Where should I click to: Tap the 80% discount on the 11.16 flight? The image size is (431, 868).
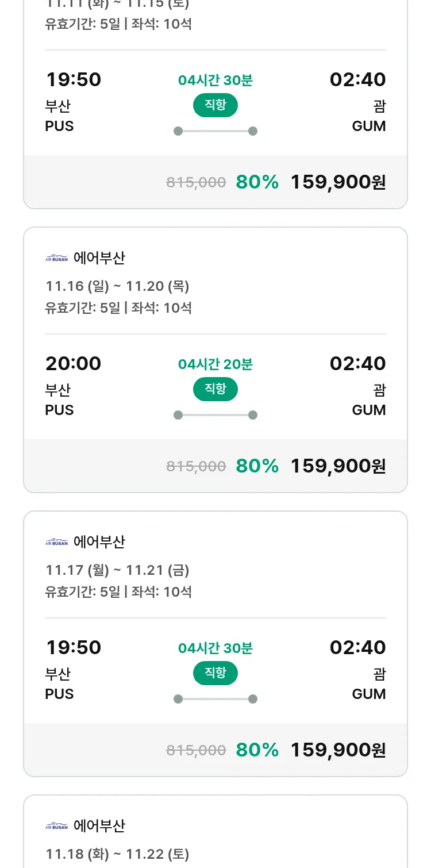click(257, 466)
